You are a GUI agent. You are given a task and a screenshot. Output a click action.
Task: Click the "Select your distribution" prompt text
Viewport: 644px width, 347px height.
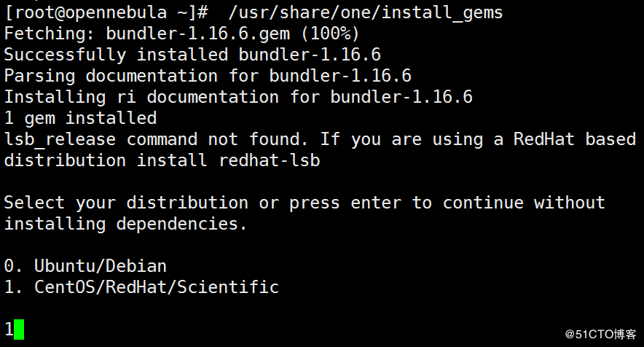125,203
